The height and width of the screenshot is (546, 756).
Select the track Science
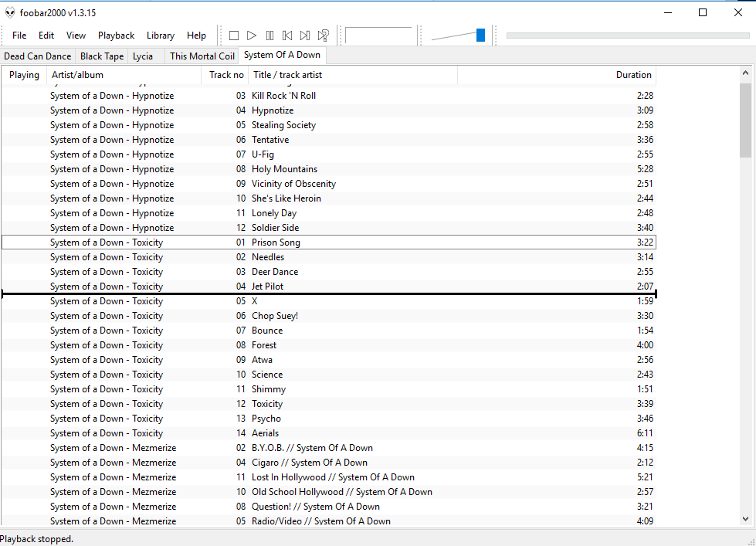tap(329, 375)
